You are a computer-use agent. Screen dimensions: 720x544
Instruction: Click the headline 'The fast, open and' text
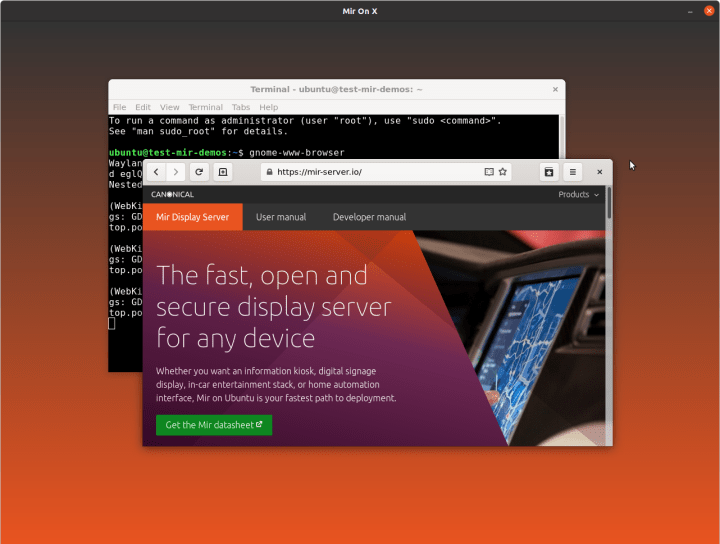(262, 276)
